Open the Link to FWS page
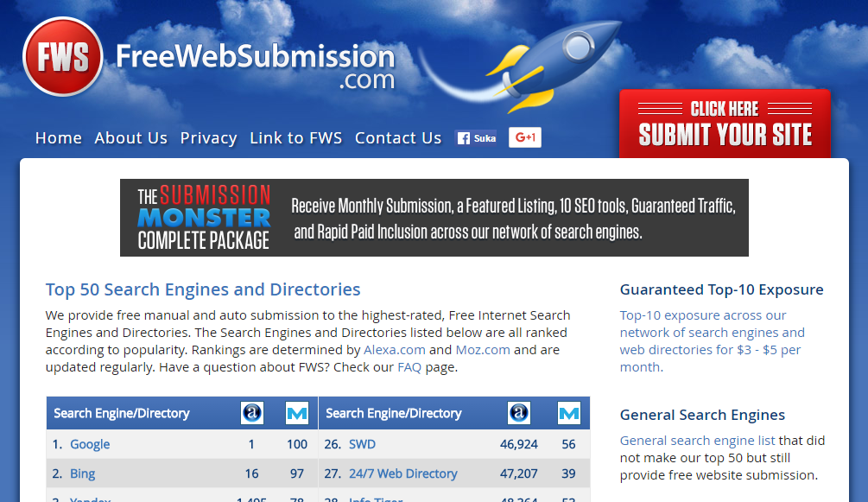The image size is (868, 502). 296,138
